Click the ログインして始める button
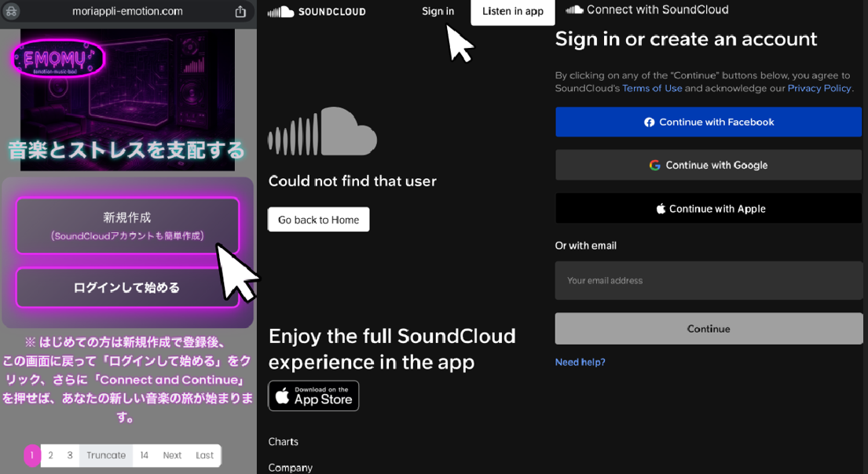 click(x=127, y=287)
